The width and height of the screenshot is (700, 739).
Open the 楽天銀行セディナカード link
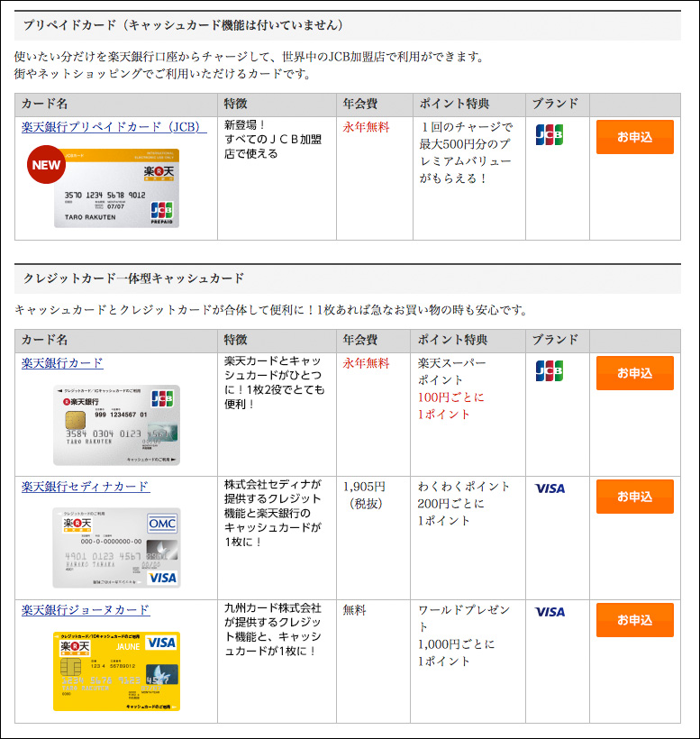point(86,487)
